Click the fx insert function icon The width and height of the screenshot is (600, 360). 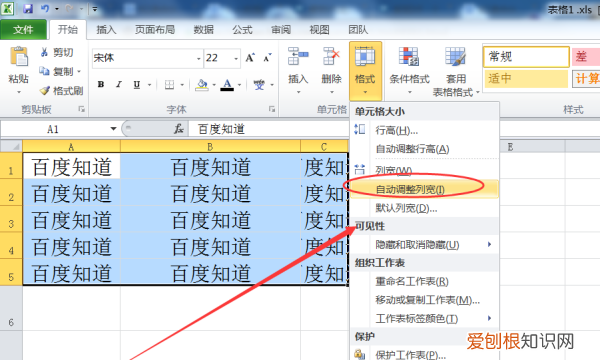click(179, 129)
